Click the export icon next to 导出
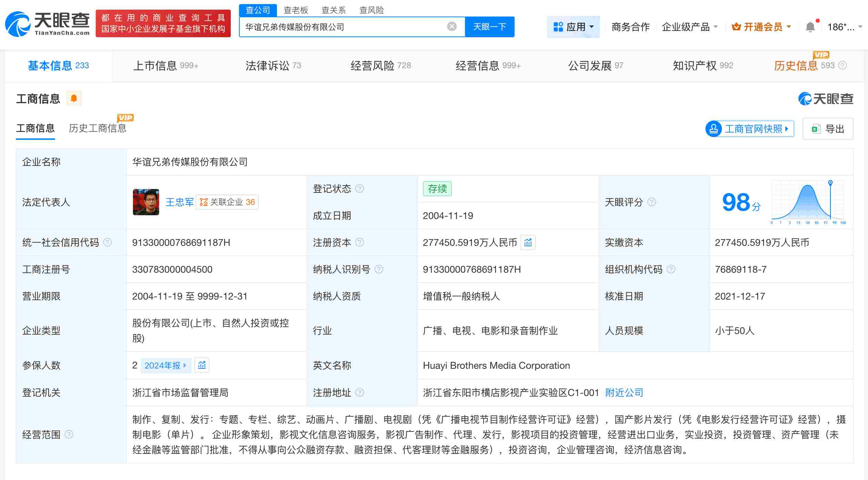 point(816,129)
